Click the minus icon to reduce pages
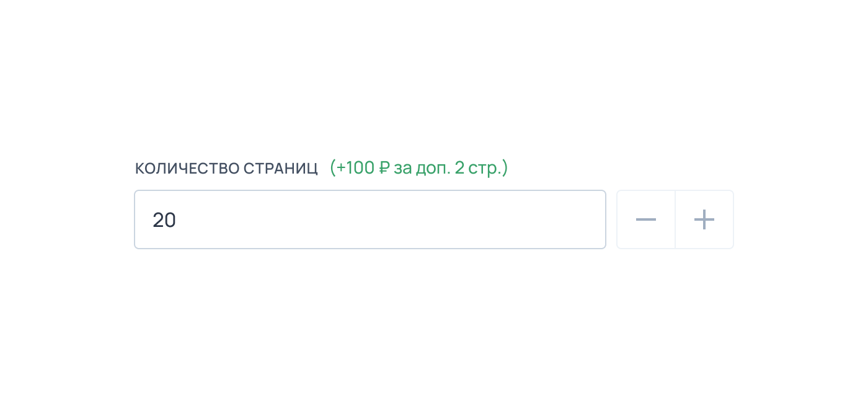The height and width of the screenshot is (403, 868). [646, 219]
